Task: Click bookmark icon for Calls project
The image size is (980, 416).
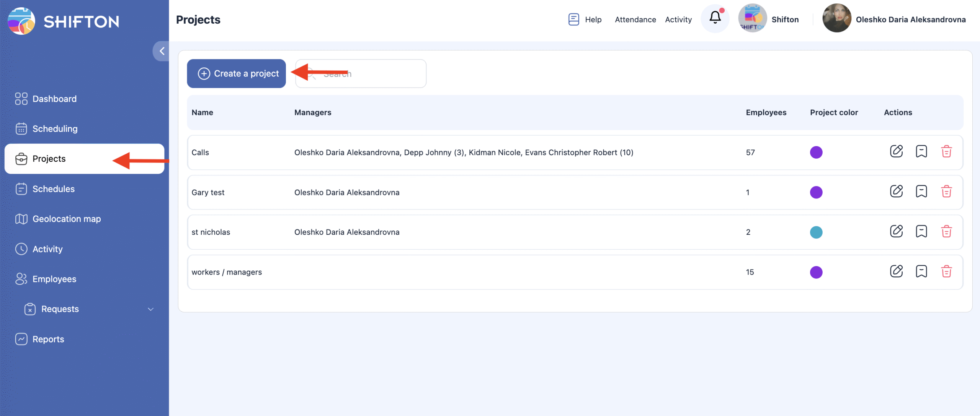Action: tap(921, 151)
